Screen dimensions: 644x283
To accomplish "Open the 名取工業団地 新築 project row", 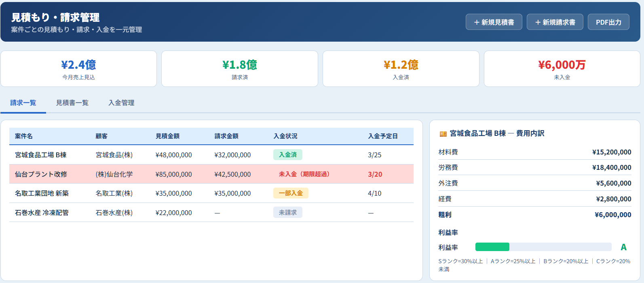I will click(x=42, y=193).
